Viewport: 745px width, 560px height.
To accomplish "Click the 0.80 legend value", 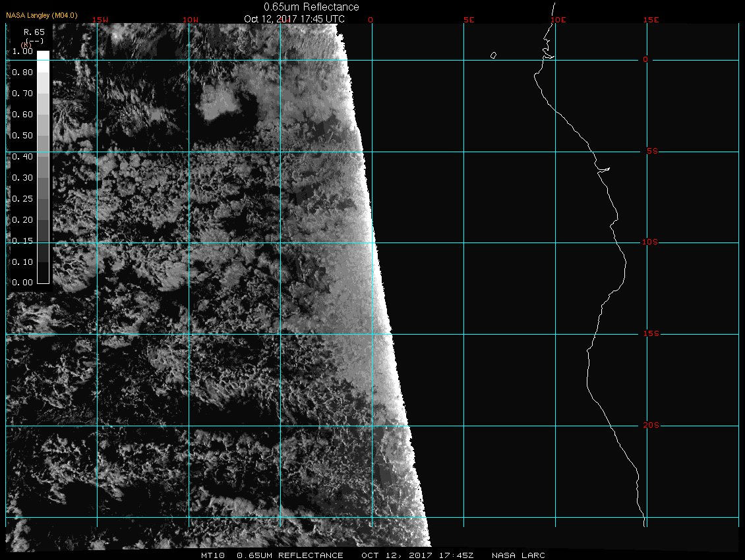I will coord(22,72).
